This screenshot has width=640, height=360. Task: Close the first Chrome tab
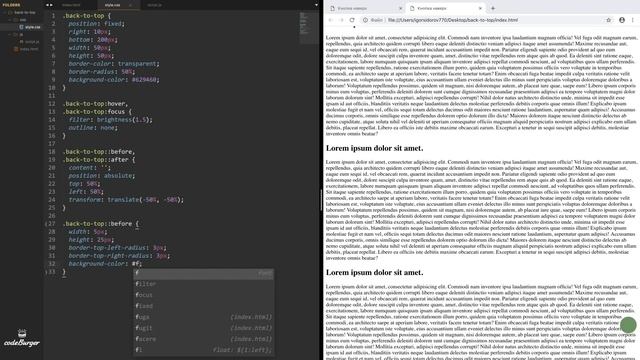(x=400, y=8)
